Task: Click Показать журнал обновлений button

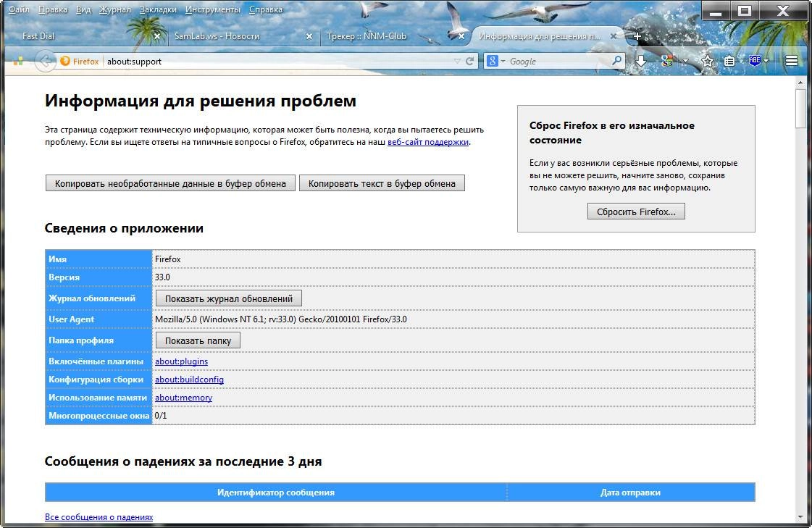Action: coord(229,298)
